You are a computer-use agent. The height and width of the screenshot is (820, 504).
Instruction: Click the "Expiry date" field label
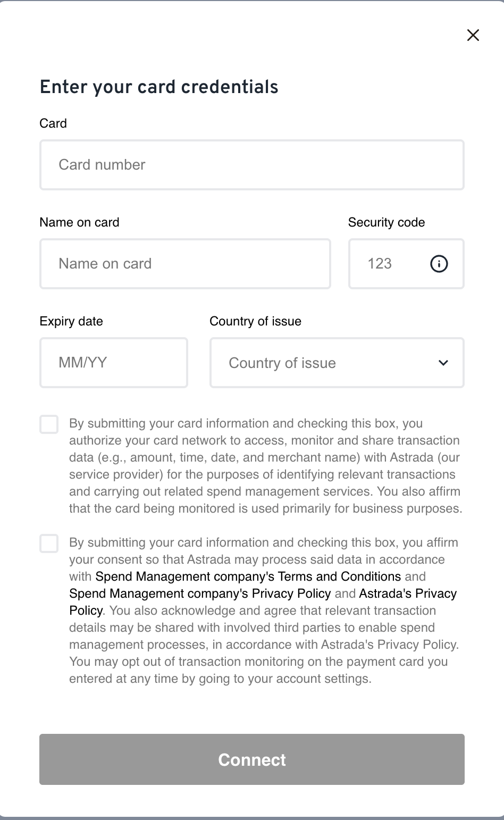(x=71, y=321)
